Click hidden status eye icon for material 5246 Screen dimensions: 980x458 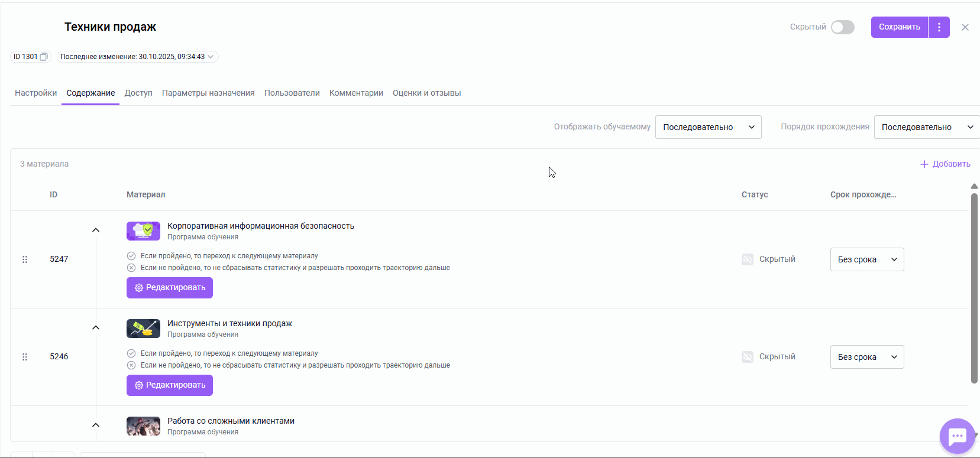pos(748,357)
